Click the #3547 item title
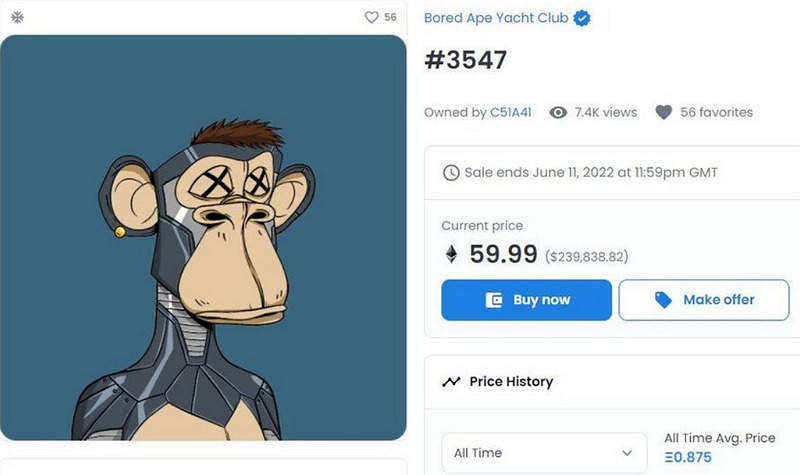The image size is (800, 475). [x=466, y=60]
